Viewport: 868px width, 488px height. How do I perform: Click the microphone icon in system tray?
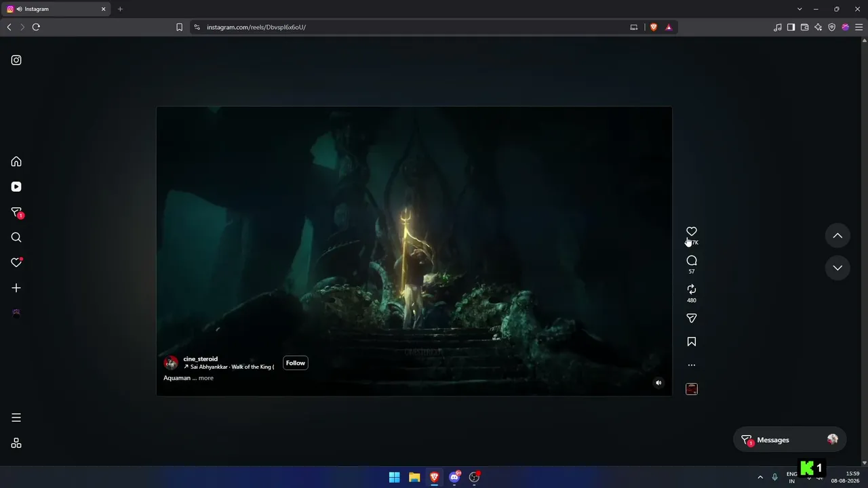click(774, 477)
